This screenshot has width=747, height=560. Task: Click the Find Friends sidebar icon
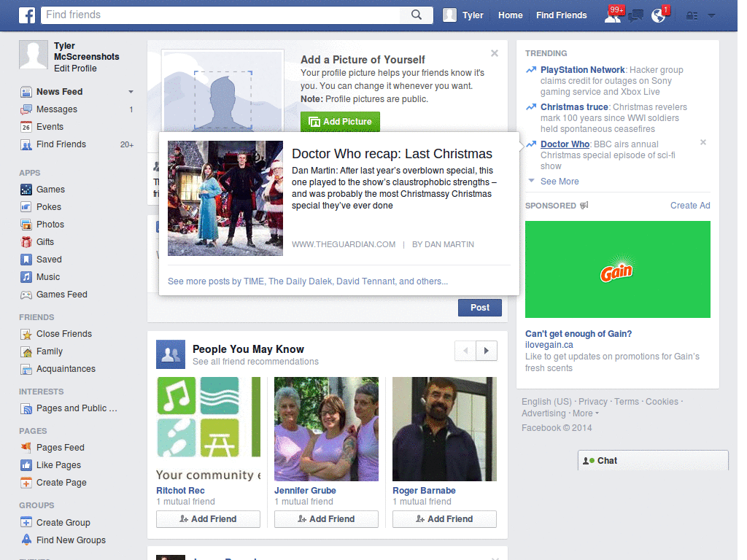[26, 144]
